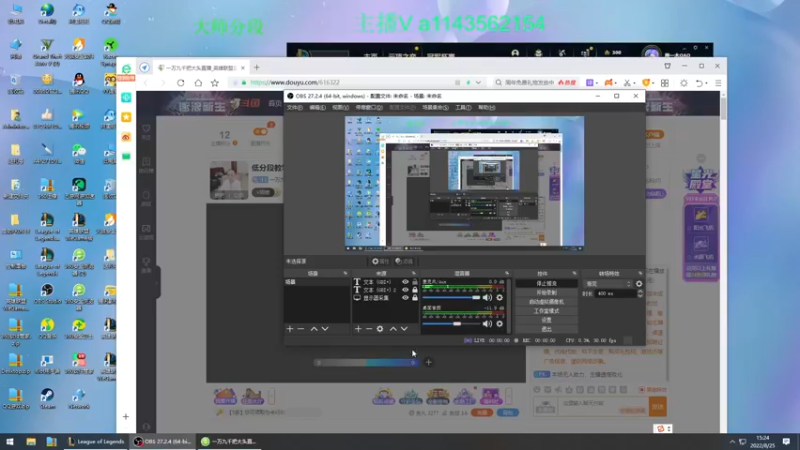Go back in the browser

click(146, 83)
